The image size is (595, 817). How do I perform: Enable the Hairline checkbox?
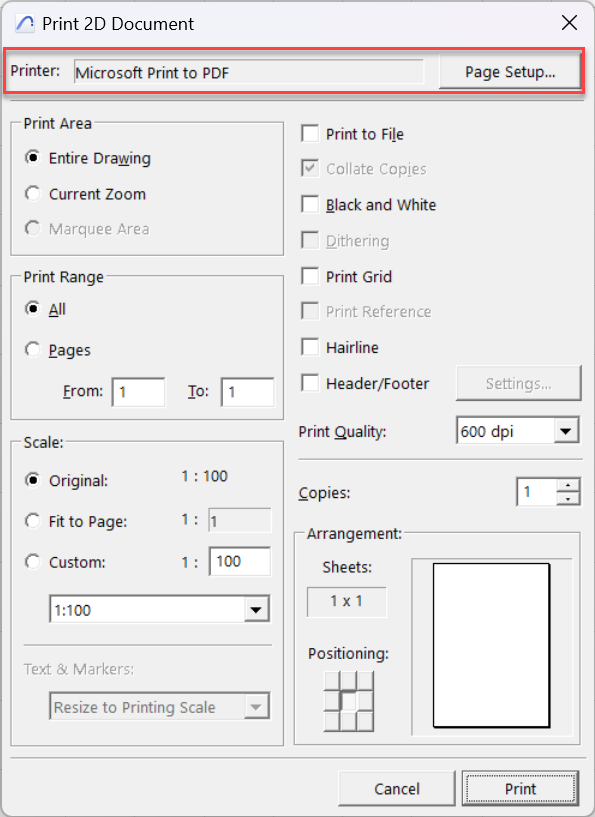coord(310,347)
